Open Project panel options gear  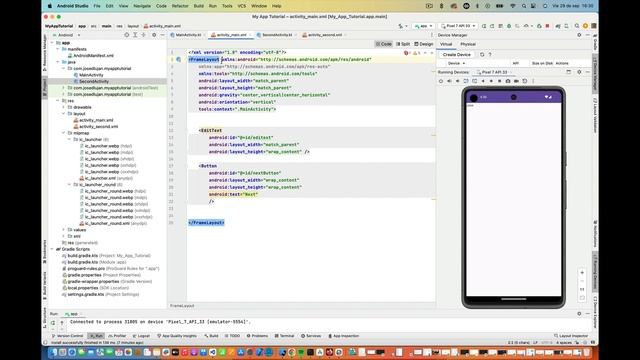pos(154,35)
